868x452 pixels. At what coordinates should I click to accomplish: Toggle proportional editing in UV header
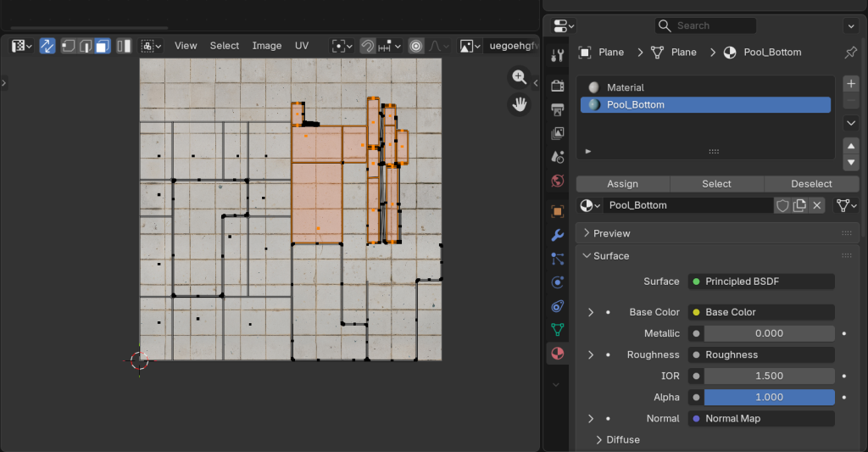click(x=416, y=46)
